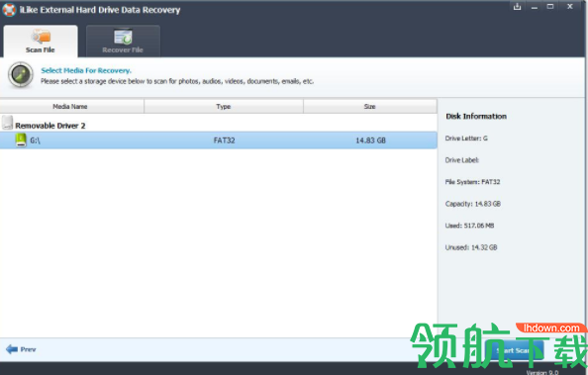This screenshot has width=588, height=375.
Task: Click the round scan lens icon
Action: point(21,74)
